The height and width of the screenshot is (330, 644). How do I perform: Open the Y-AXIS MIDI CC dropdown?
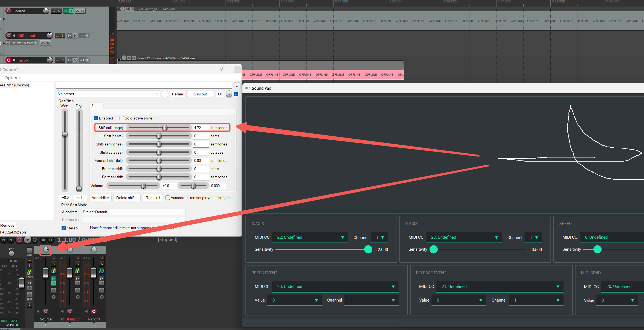464,237
